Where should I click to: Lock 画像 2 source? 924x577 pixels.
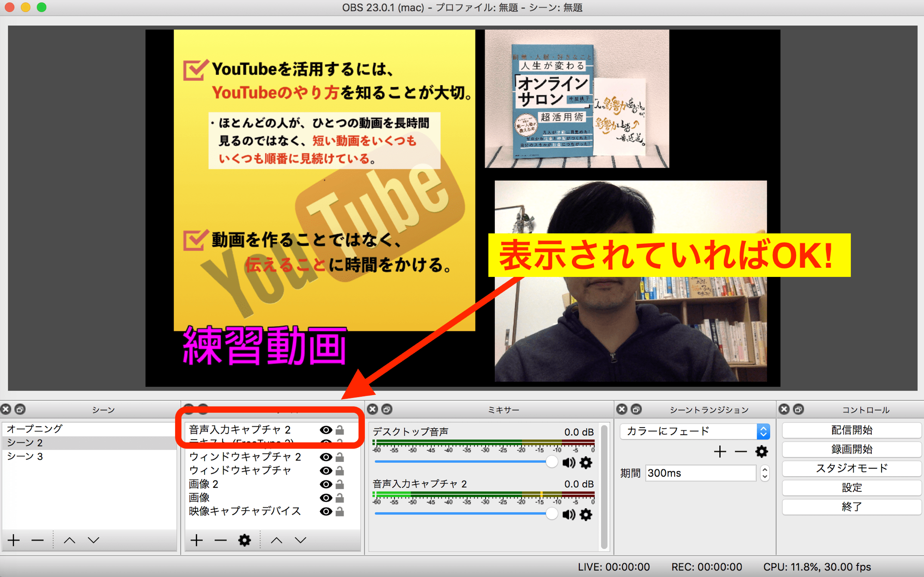click(x=340, y=484)
